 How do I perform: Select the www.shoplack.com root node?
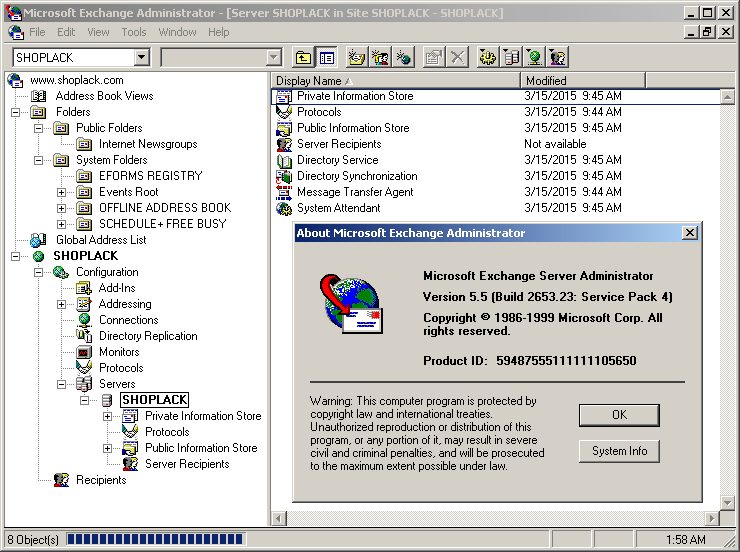point(76,80)
